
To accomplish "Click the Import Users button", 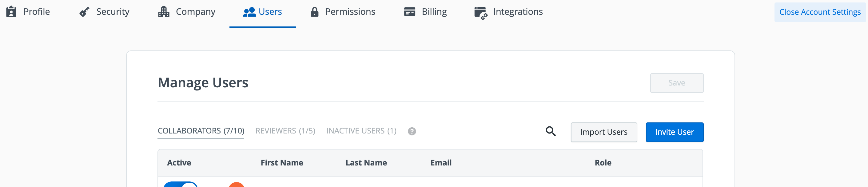I will [x=603, y=132].
